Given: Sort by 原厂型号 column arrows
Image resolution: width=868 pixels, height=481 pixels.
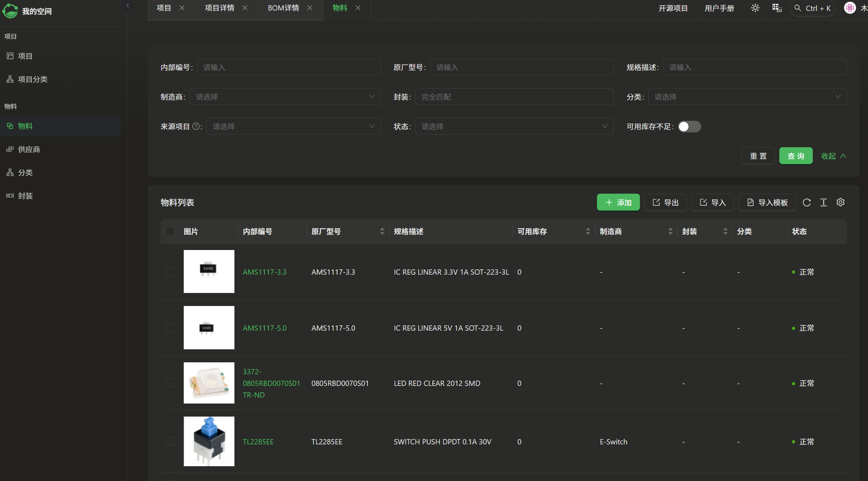Looking at the screenshot, I should 382,231.
